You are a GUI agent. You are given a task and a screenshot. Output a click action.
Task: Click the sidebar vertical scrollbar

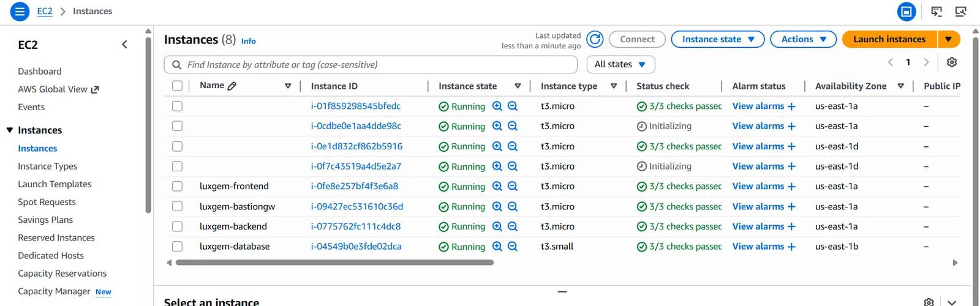[148, 125]
